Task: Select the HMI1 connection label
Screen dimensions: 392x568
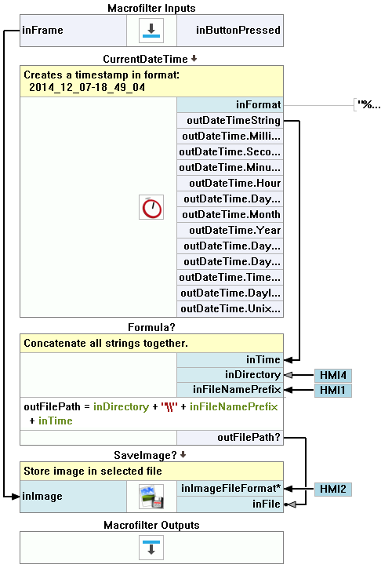Action: click(x=332, y=390)
